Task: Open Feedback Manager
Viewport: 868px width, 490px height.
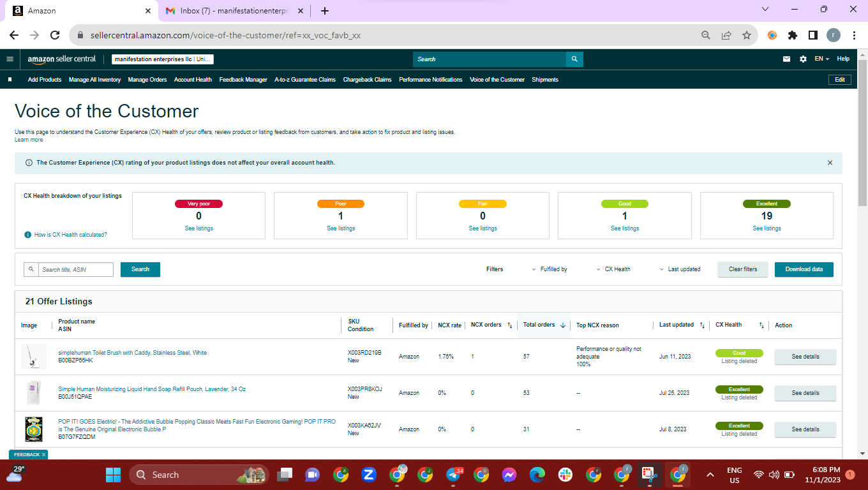Action: tap(243, 80)
